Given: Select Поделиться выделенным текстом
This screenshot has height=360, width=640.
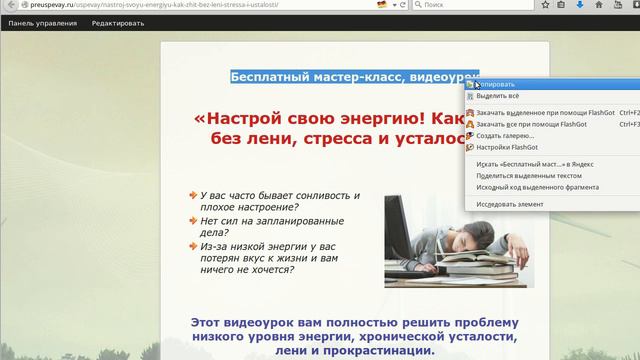Looking at the screenshot, I should 553,176.
